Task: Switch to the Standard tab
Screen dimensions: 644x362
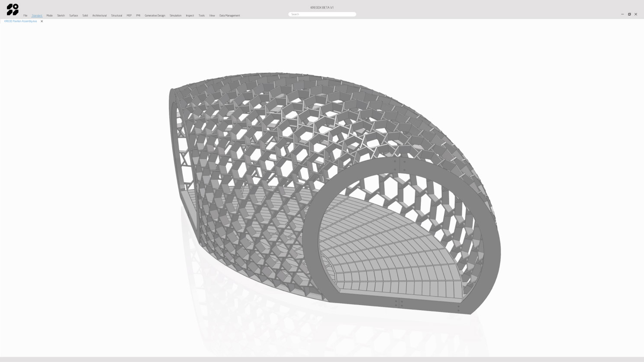Action: point(37,16)
